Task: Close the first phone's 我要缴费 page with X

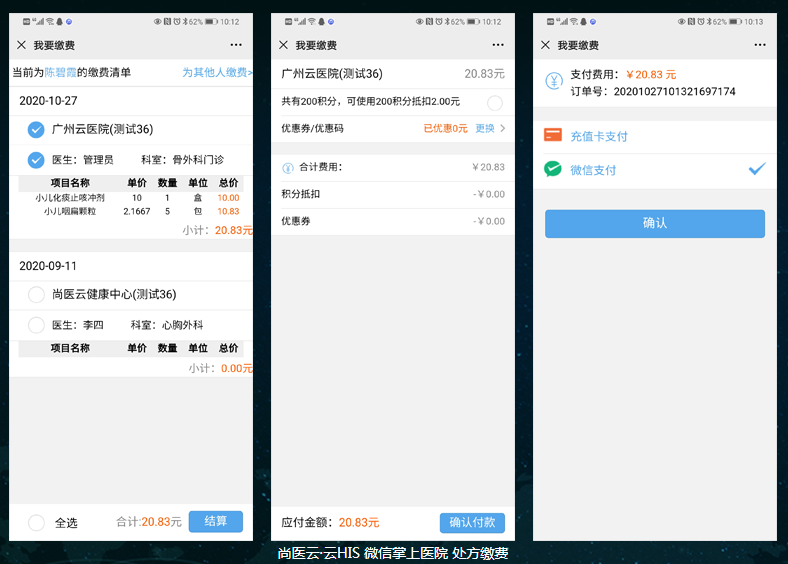Action: (21, 45)
